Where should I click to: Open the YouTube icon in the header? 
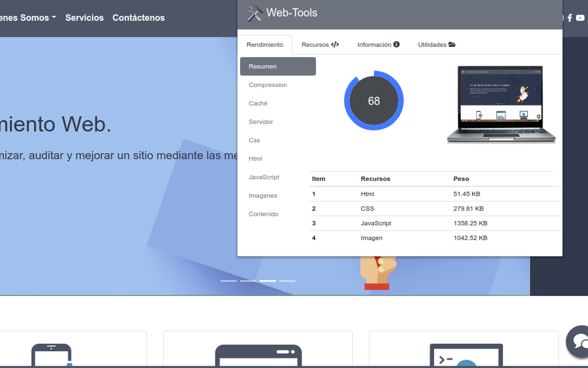click(x=580, y=18)
